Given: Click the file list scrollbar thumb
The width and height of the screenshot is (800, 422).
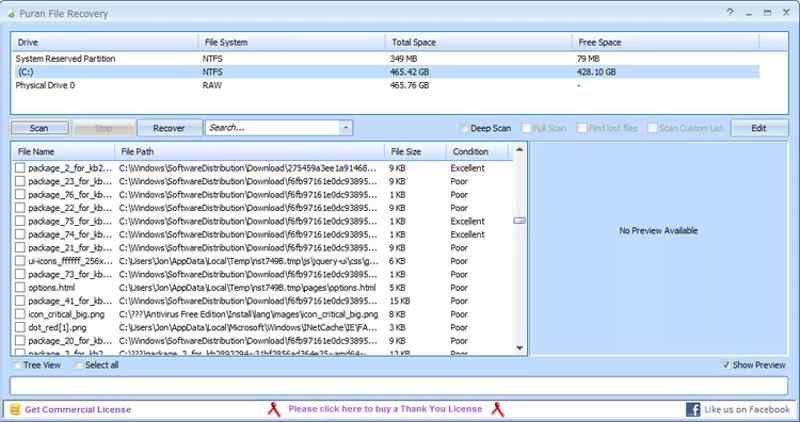Looking at the screenshot, I should click(x=519, y=220).
